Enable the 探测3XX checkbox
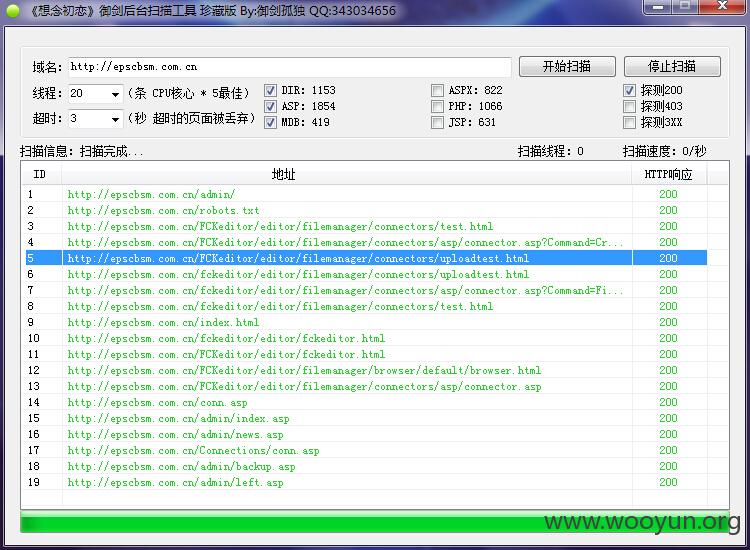Image resolution: width=750 pixels, height=550 pixels. click(629, 122)
